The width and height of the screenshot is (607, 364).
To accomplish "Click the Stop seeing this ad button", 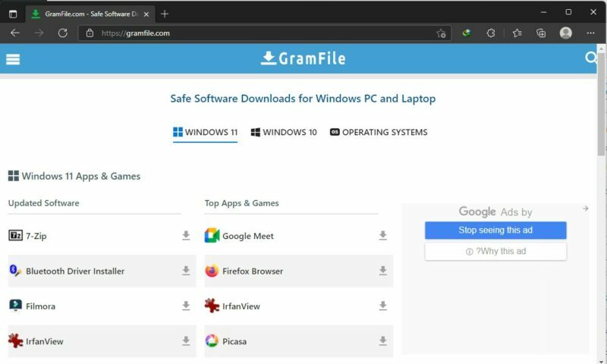I will coord(495,231).
